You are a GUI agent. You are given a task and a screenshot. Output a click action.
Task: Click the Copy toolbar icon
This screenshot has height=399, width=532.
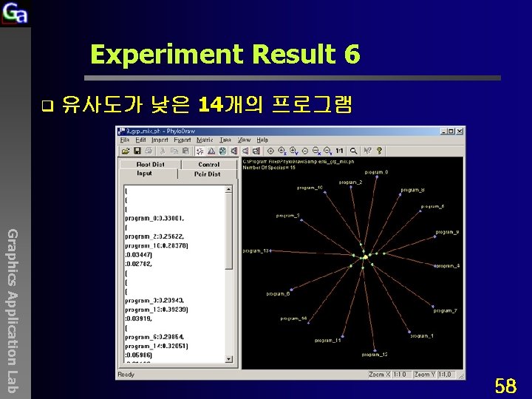click(x=174, y=151)
